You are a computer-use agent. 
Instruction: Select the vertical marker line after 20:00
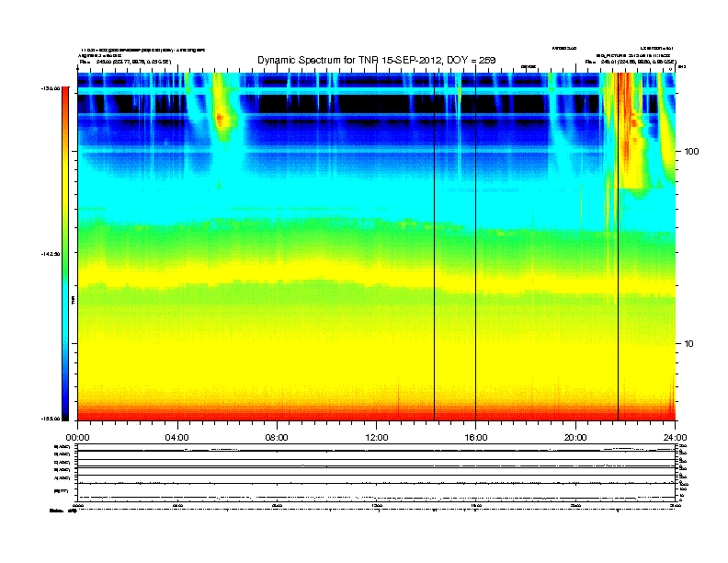tap(618, 247)
